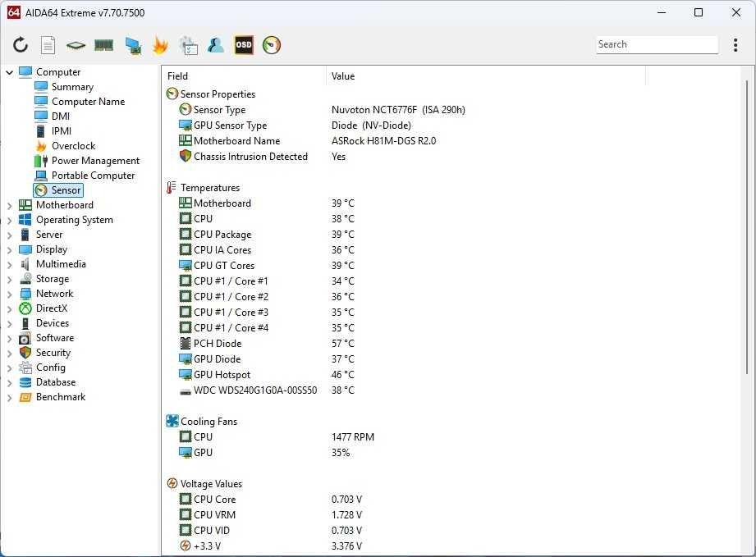Select the Database category

(56, 382)
